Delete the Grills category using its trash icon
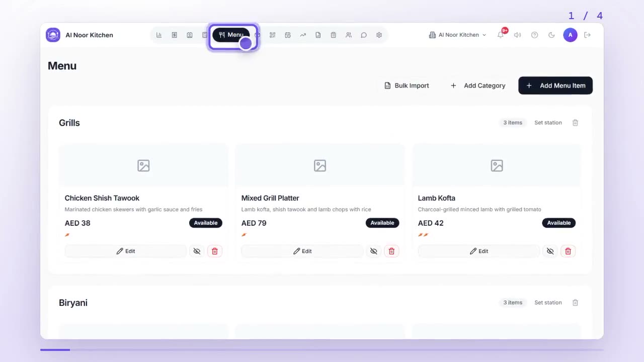This screenshot has width=644, height=362. 575,123
